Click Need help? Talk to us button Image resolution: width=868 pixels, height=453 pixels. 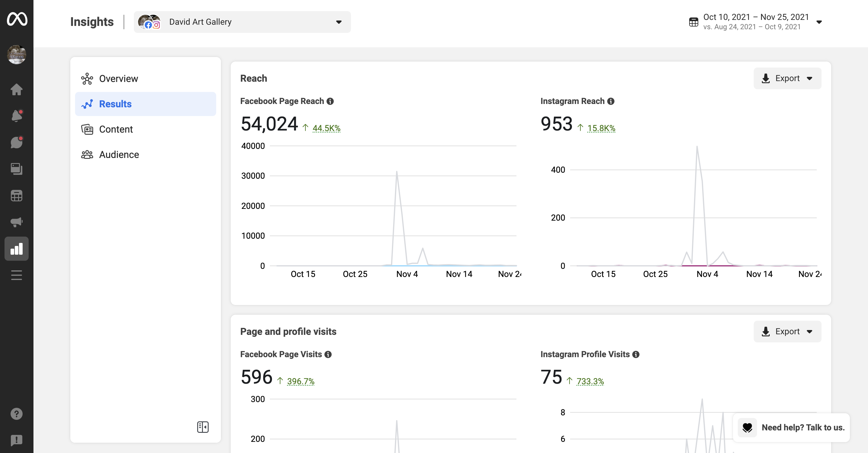point(791,427)
